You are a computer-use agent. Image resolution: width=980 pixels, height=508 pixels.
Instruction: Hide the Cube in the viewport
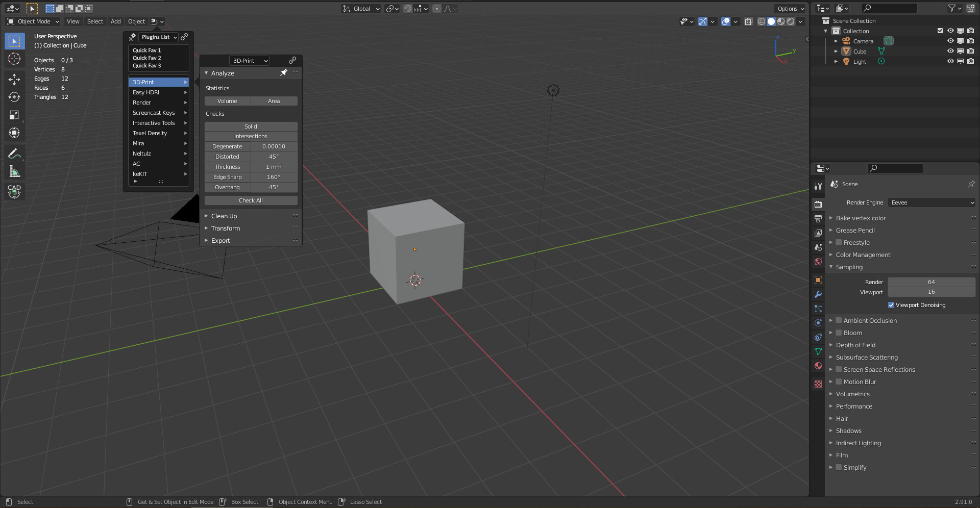tap(950, 51)
